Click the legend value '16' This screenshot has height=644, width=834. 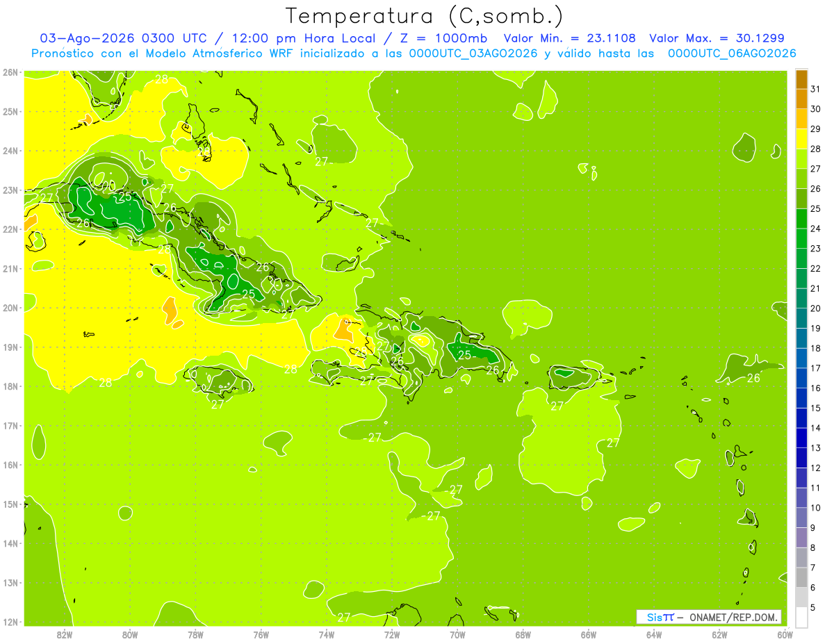(x=815, y=388)
